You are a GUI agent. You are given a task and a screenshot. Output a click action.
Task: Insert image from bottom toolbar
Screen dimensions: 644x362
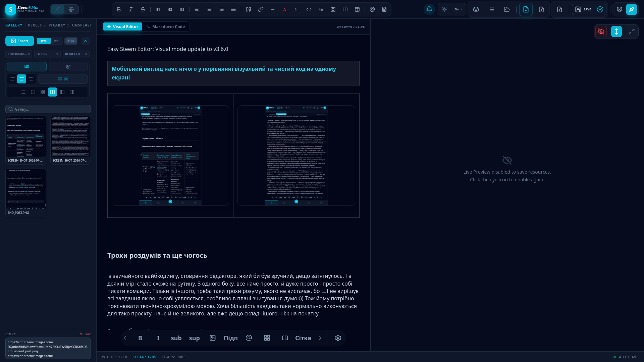coord(213,338)
